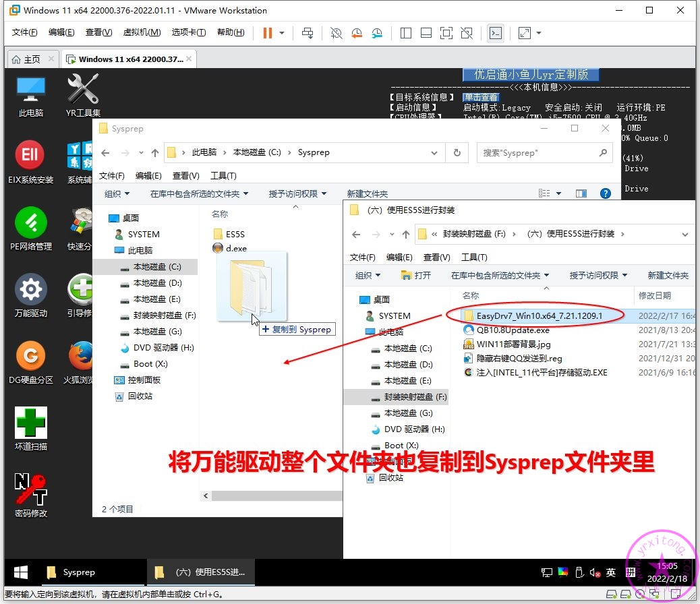Open the PE网络管理 desktop icon

tap(31, 229)
